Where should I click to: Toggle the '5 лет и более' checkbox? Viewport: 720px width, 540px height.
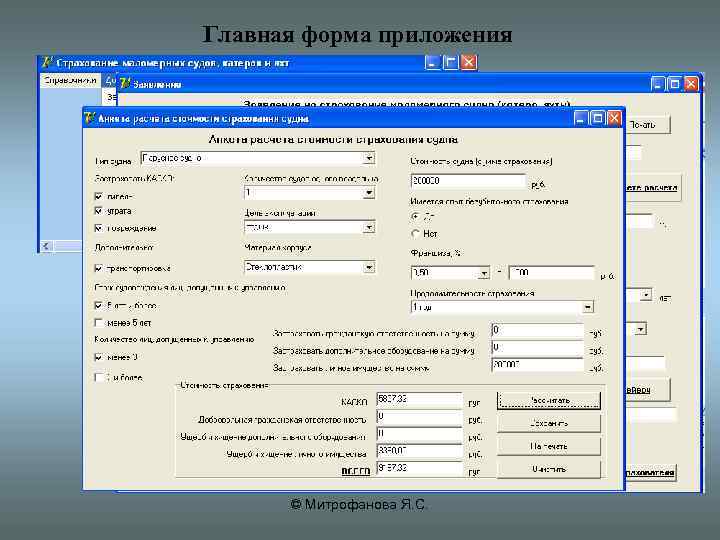tap(98, 305)
